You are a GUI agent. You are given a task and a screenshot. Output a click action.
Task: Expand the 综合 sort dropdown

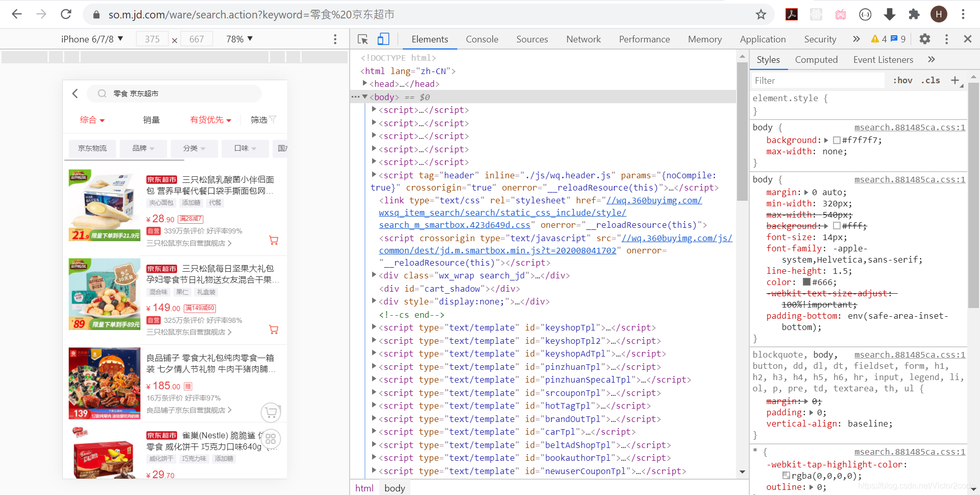pos(92,120)
